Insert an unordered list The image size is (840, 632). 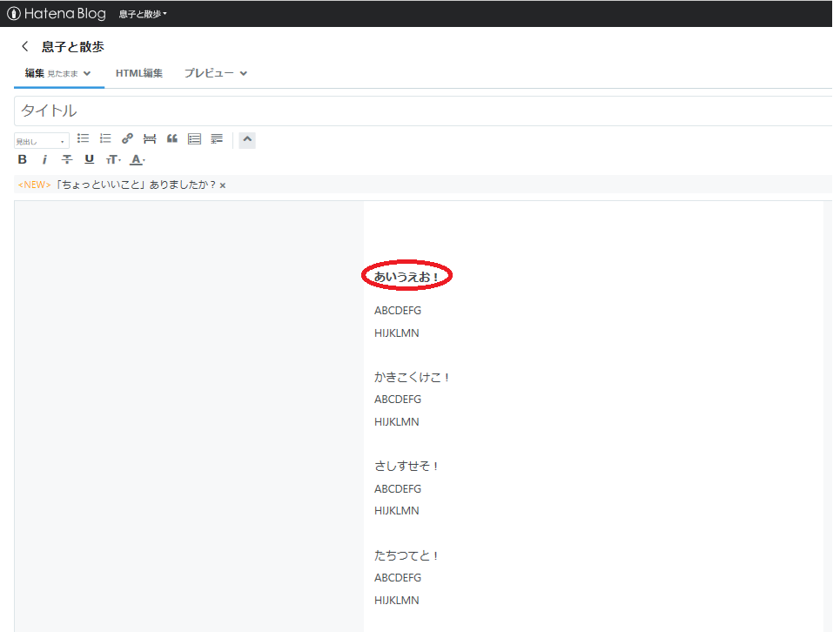(x=83, y=138)
